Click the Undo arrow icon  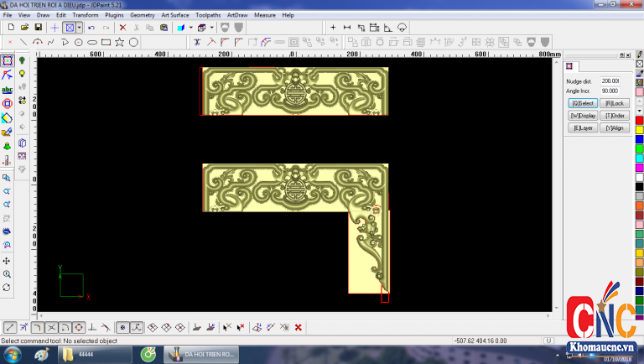[x=91, y=28]
